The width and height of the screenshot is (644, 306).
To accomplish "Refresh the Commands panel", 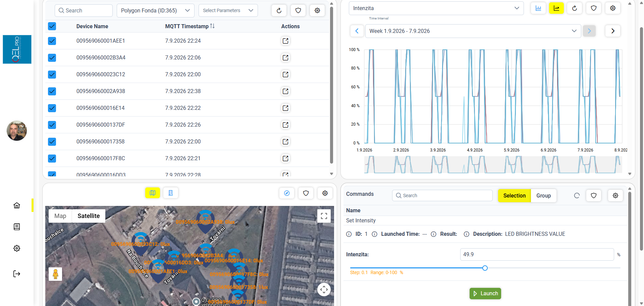I will point(577,195).
